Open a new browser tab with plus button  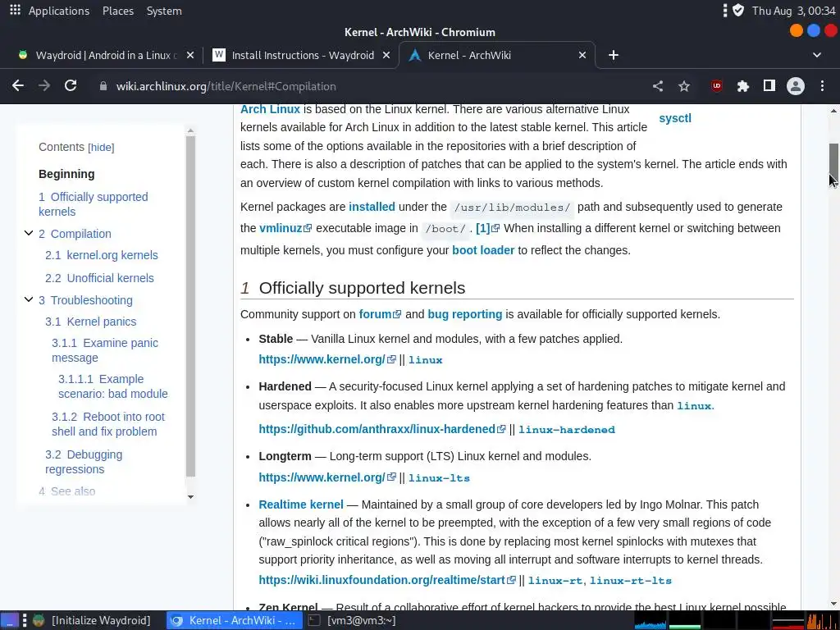(x=614, y=55)
